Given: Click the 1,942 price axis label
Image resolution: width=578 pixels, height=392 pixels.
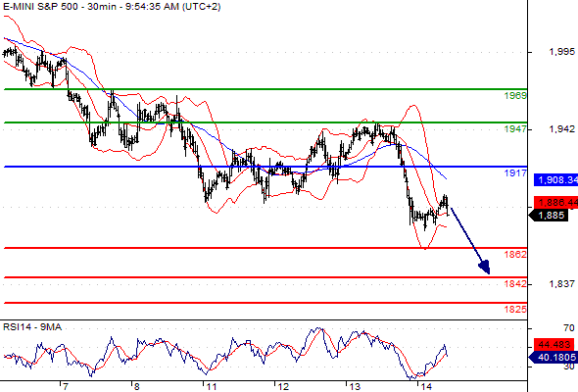Looking at the screenshot, I should [x=561, y=128].
